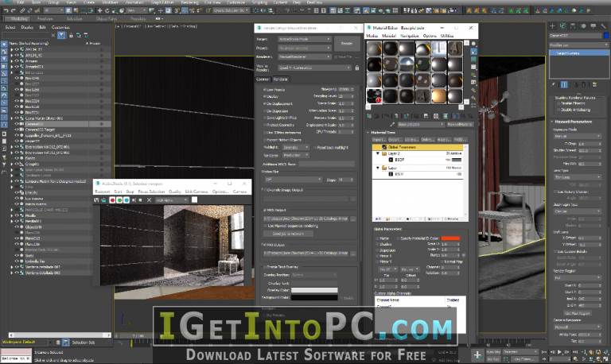
Task: Open the Multilight dropdown in Render Setup
Action: [296, 148]
